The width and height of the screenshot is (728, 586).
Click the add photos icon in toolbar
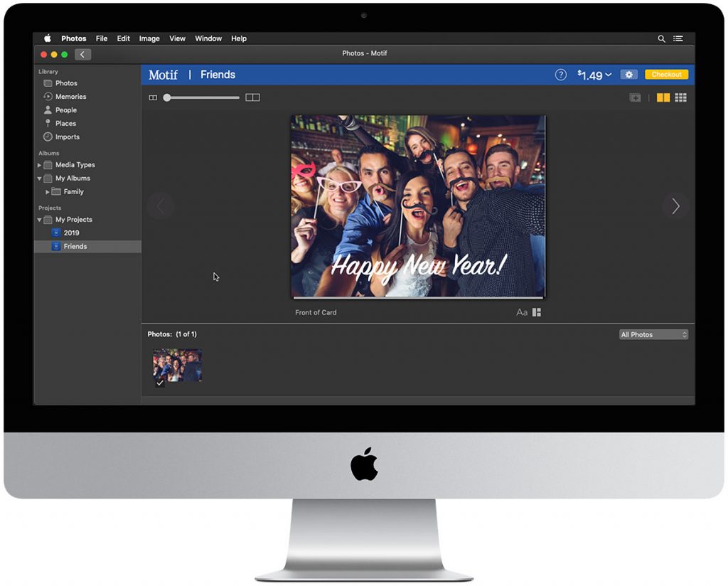635,97
